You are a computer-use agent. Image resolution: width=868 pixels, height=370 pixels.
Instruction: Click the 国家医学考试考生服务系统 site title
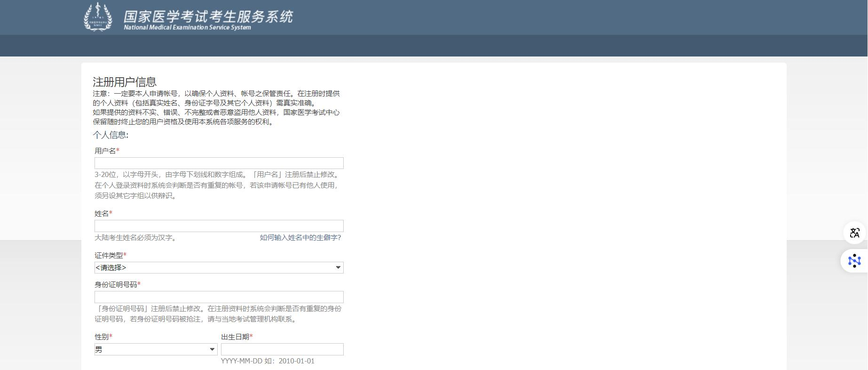point(208,16)
